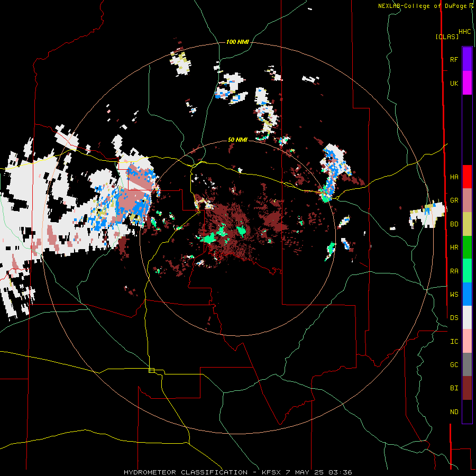Click the WS legend label
The image size is (476, 476).
(x=454, y=294)
